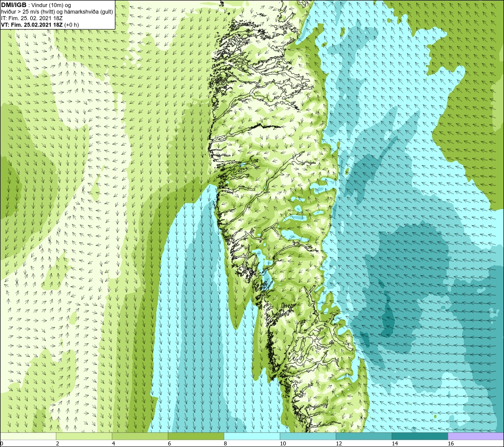Click the 'Vindur (10m) og' label
The image size is (504, 447).
click(x=51, y=6)
